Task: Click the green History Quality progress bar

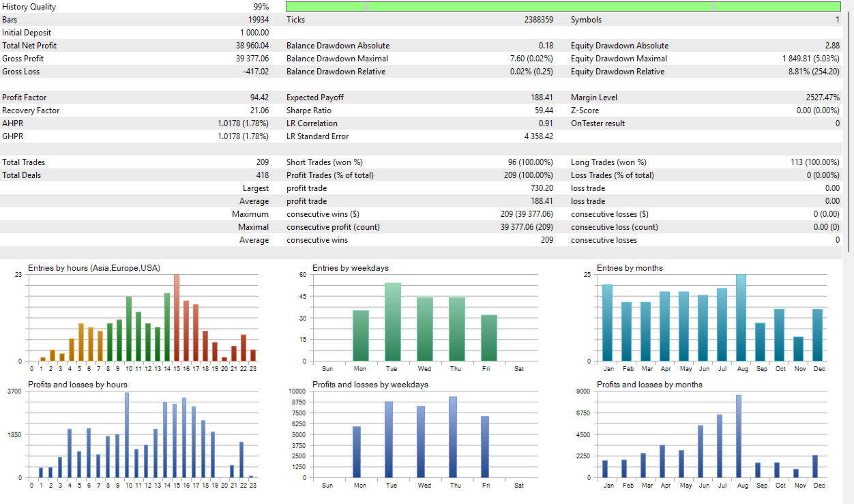Action: [x=563, y=6]
